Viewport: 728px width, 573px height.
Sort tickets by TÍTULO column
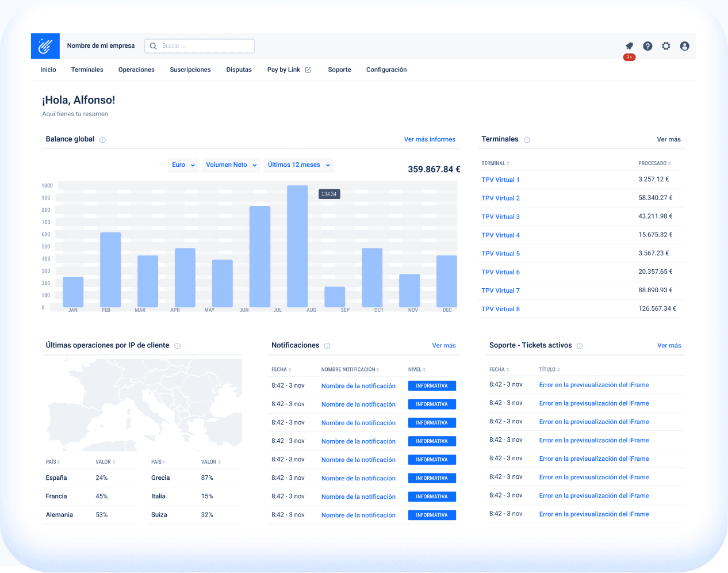[550, 369]
